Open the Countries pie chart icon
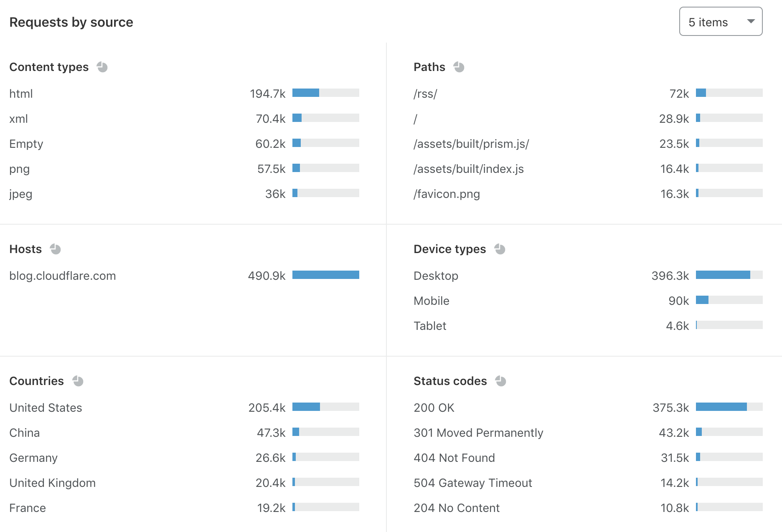 point(78,381)
